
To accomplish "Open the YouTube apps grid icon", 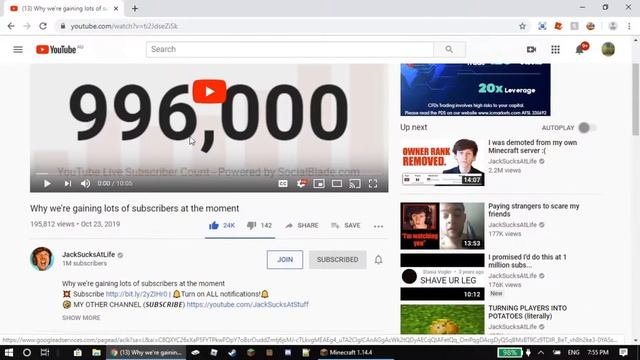I will 555,49.
